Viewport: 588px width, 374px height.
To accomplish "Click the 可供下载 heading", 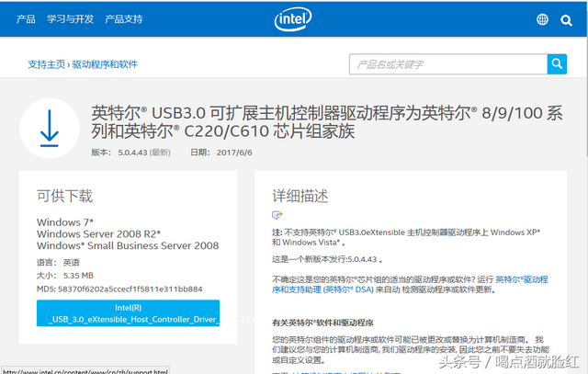I will click(64, 197).
